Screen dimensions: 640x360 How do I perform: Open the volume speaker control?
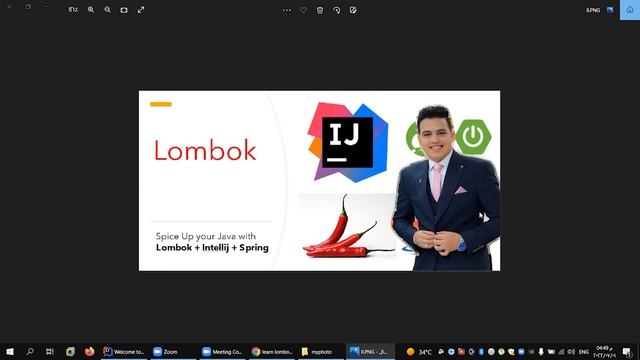pyautogui.click(x=571, y=352)
